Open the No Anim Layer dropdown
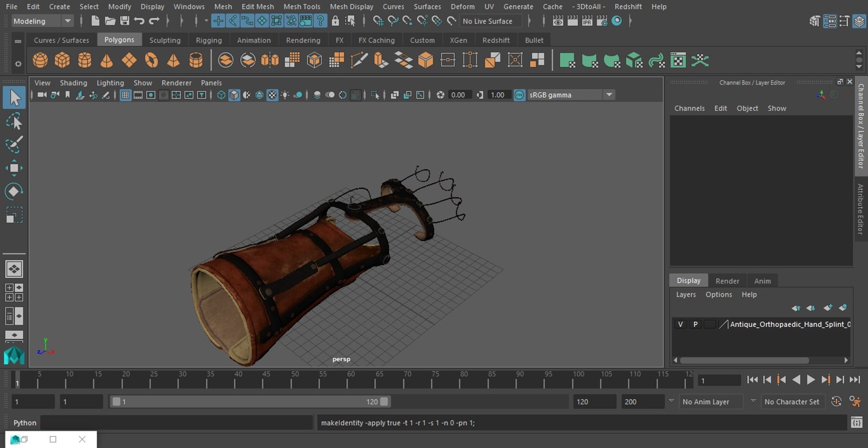 tap(712, 402)
